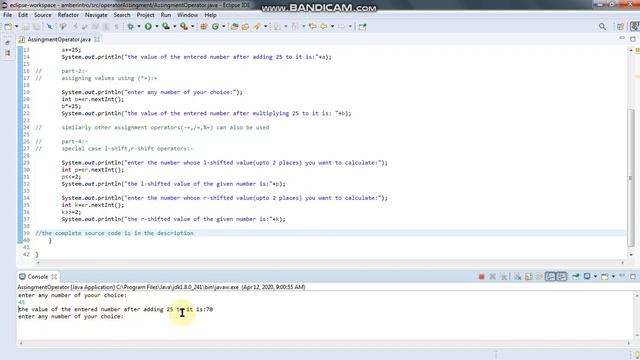Click the Restore Package Explorer sidebar icon
This screenshot has height=360, width=640.
[8, 42]
